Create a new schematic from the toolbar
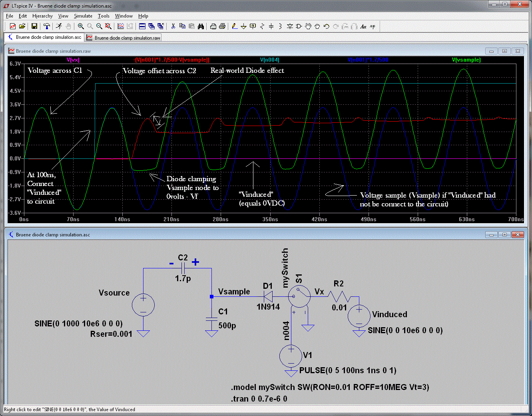The image size is (532, 416). 13,26
